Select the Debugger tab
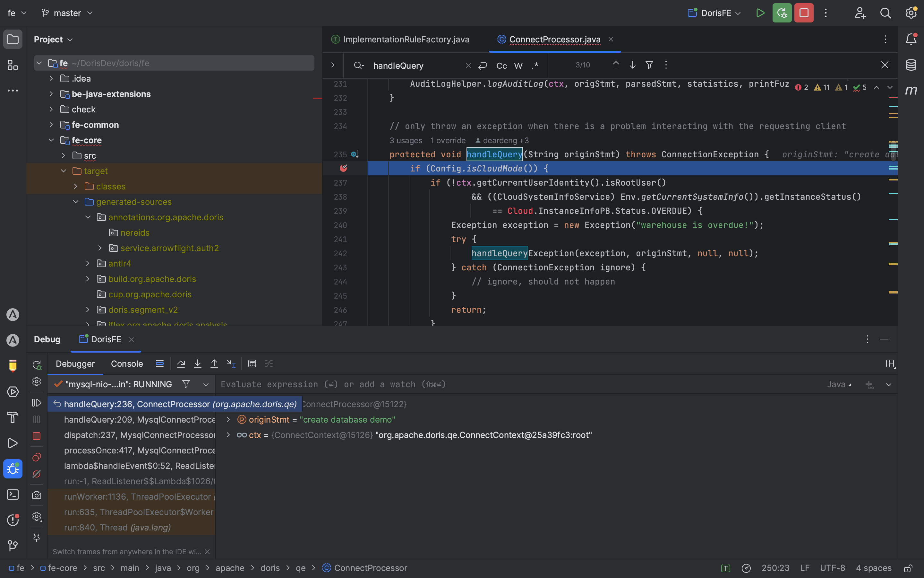 (x=75, y=363)
